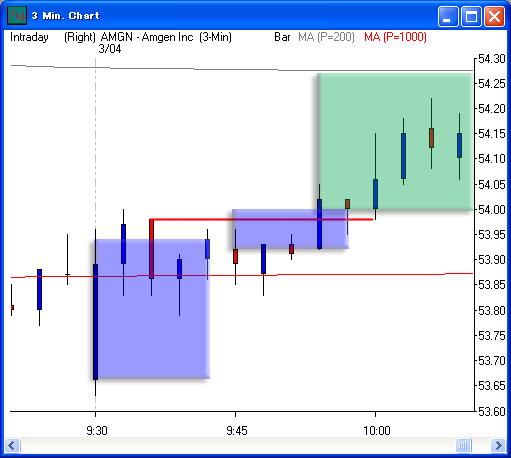Click the 53.65 price axis label
The image size is (511, 458).
coord(492,386)
